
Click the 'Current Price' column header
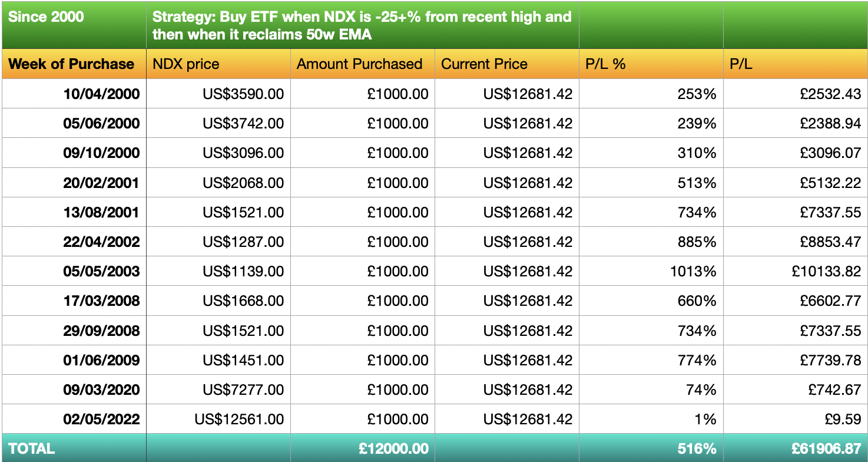click(x=507, y=64)
